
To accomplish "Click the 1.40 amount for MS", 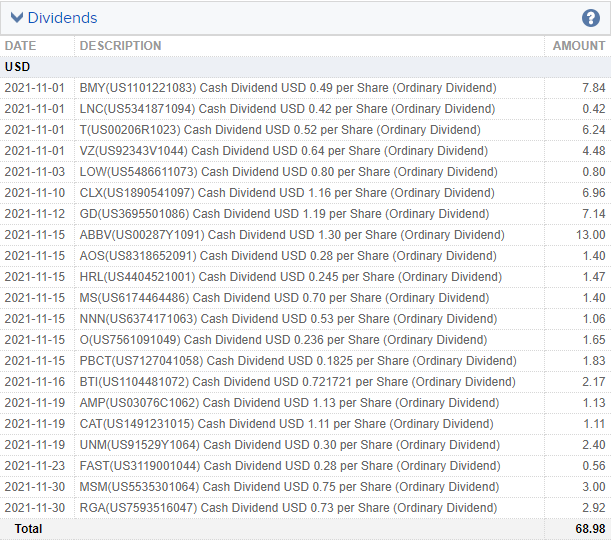I will 594,298.
